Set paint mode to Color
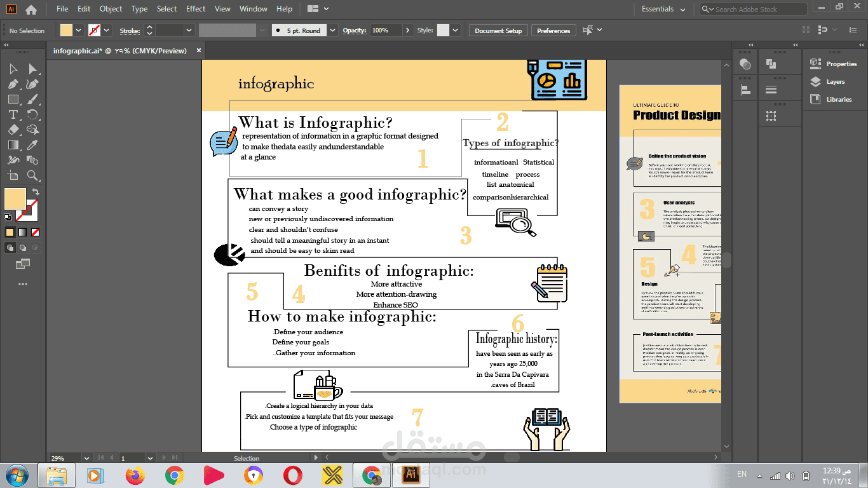Screen dimensions: 868x488 10,232
